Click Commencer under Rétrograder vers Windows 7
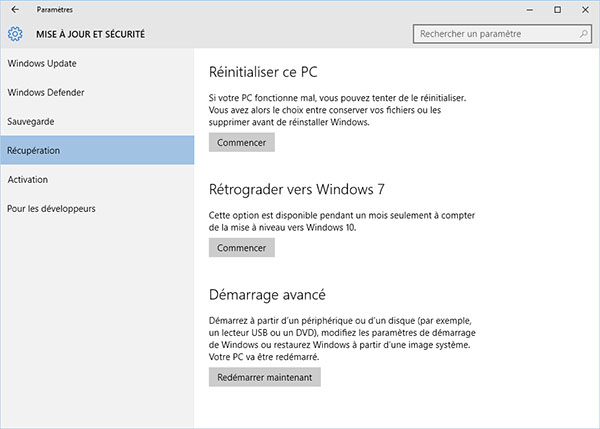The height and width of the screenshot is (429, 600). (241, 248)
